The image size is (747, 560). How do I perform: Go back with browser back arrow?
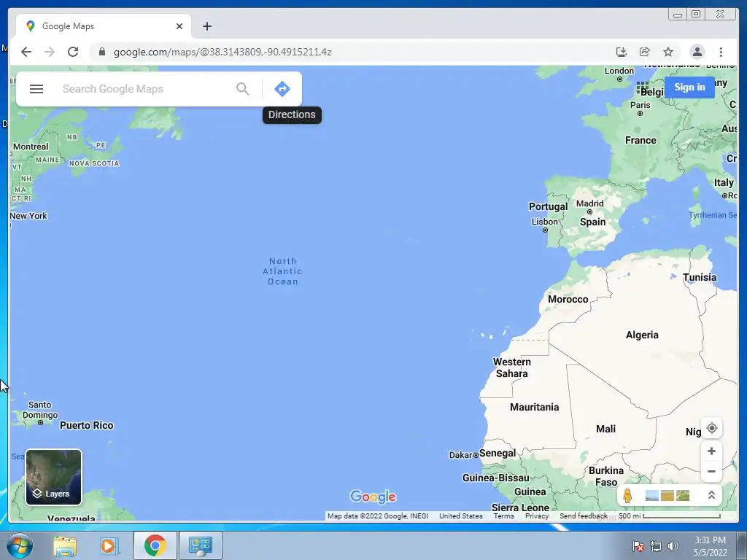(26, 52)
